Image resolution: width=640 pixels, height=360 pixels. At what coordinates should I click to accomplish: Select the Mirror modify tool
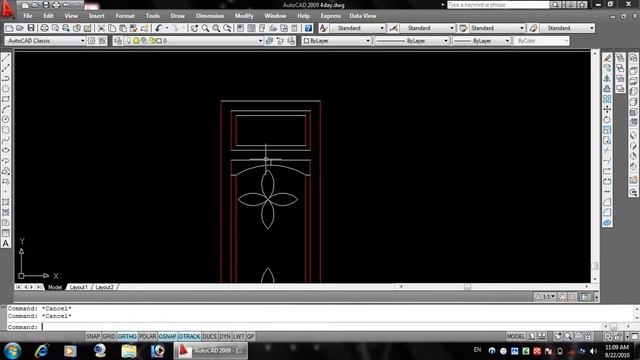coord(607,79)
